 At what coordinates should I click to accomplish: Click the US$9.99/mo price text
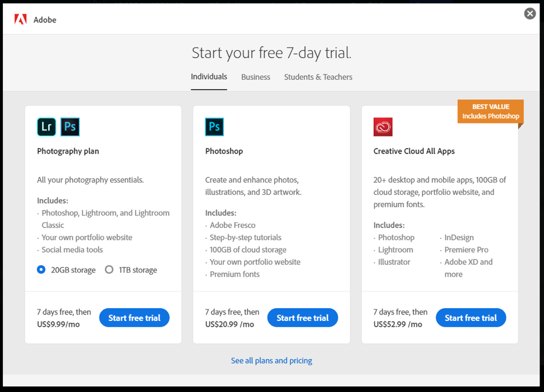pyautogui.click(x=58, y=324)
